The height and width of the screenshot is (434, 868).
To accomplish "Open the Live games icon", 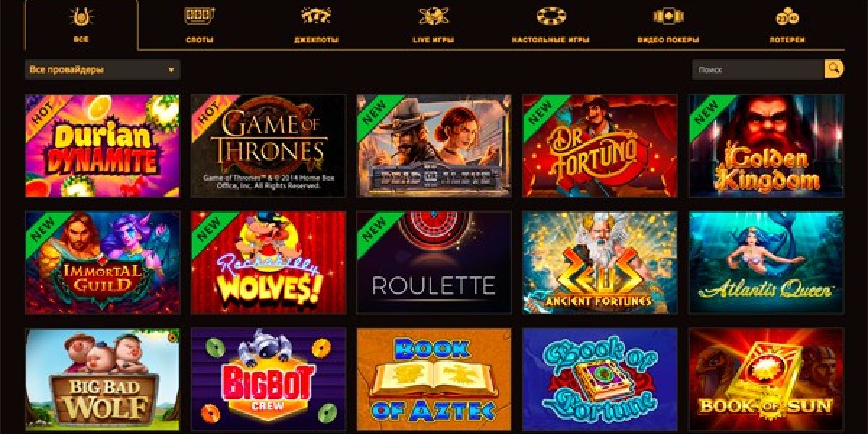I will coord(434,16).
